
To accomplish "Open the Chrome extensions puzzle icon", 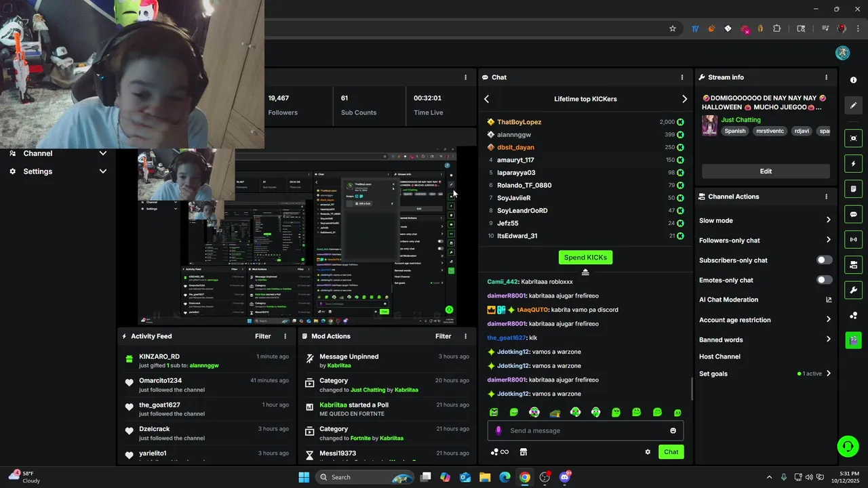I will coord(777,28).
